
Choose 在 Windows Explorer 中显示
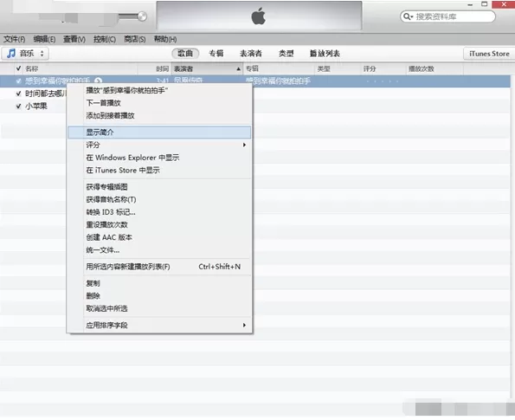pos(159,158)
